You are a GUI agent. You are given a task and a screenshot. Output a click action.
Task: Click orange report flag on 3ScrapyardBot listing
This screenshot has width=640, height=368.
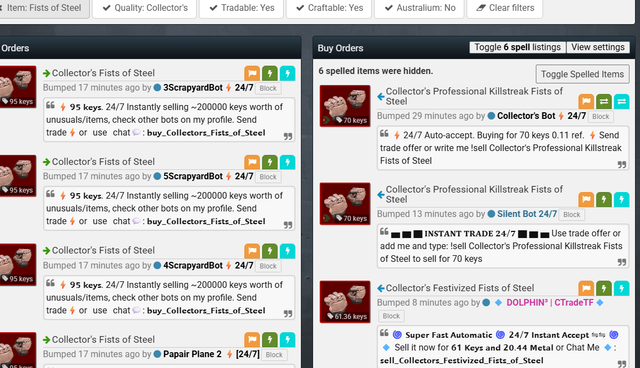tap(252, 73)
